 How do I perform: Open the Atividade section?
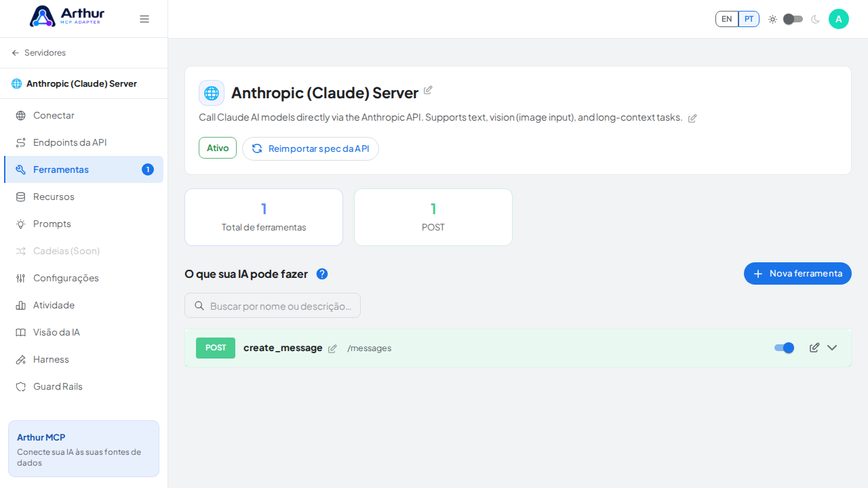pyautogui.click(x=83, y=305)
